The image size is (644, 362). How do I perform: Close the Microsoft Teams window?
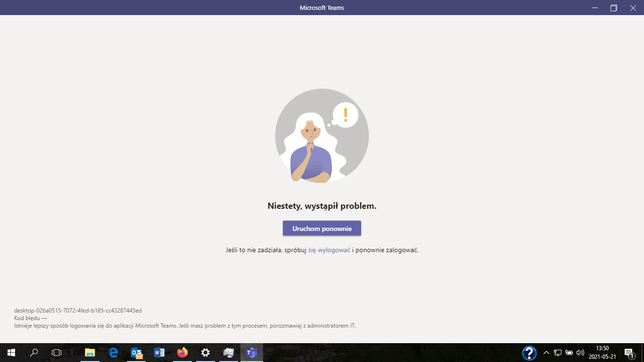coord(633,8)
